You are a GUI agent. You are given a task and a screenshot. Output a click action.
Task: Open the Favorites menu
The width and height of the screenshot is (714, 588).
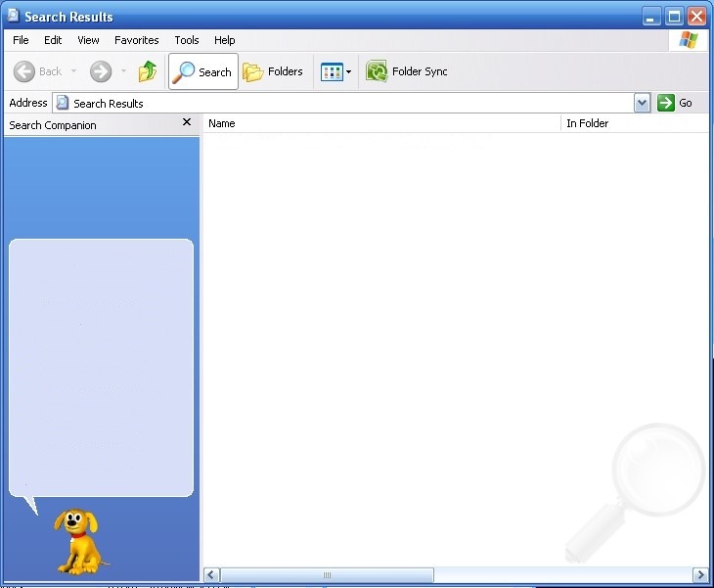137,40
